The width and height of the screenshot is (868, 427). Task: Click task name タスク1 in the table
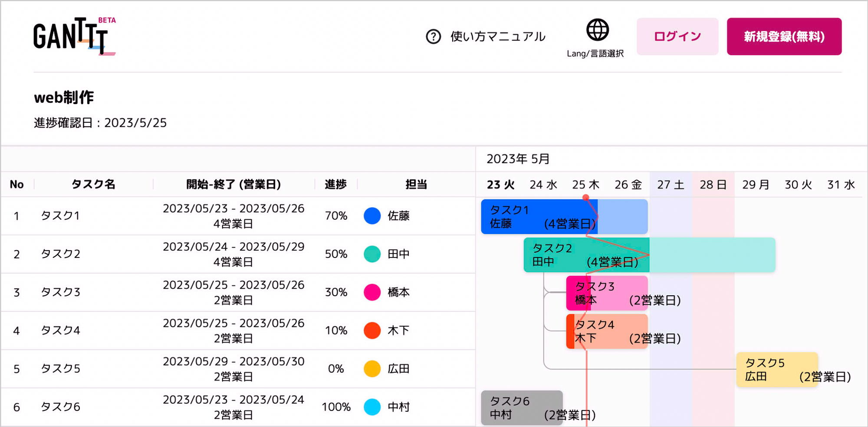(x=60, y=216)
